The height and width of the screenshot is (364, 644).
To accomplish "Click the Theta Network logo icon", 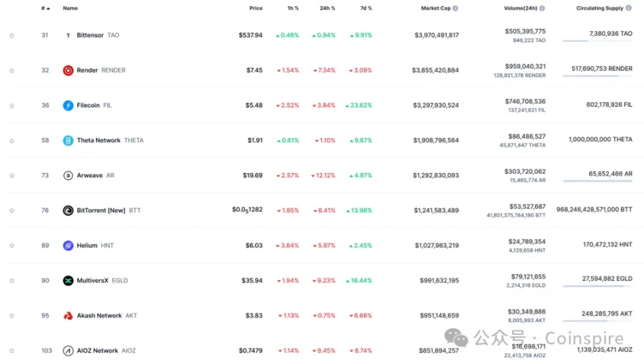I will (68, 141).
